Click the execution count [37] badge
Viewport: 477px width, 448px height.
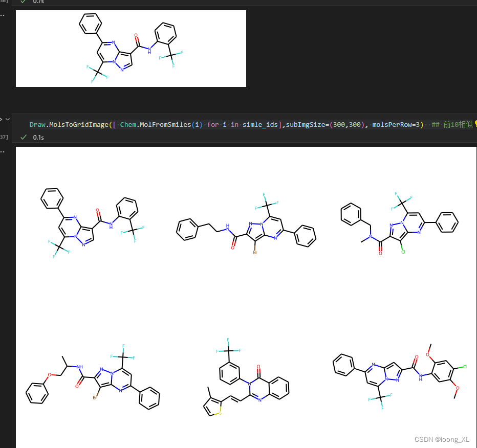tap(2, 136)
